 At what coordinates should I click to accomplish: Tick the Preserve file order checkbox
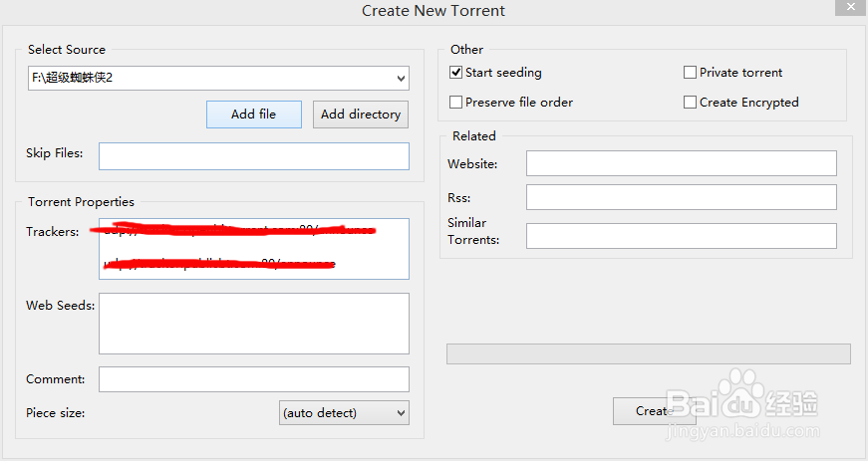(x=456, y=103)
